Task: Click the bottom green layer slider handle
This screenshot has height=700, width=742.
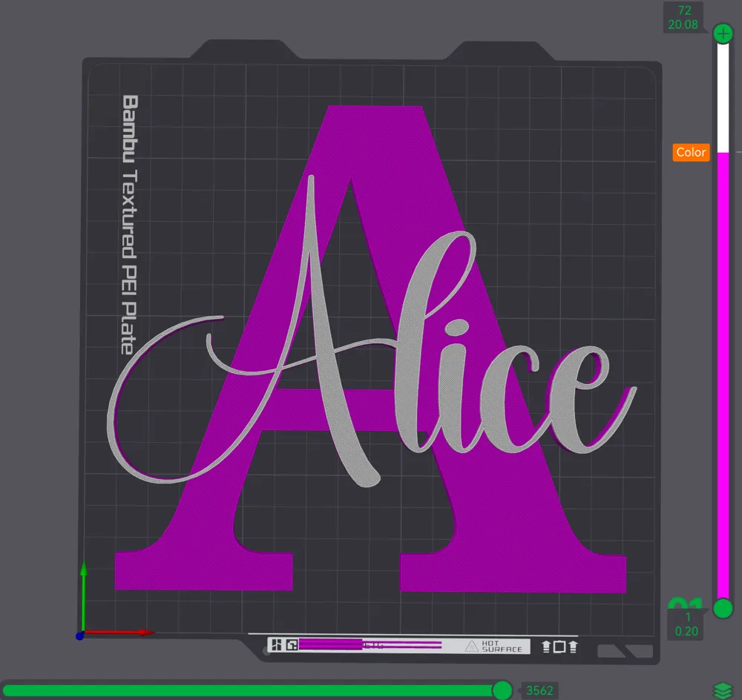Action: tap(723, 608)
